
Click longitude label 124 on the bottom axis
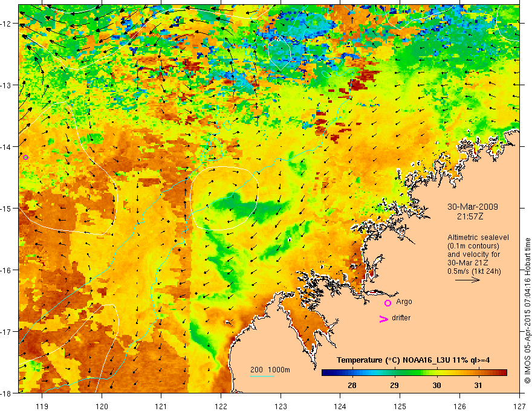click(340, 406)
